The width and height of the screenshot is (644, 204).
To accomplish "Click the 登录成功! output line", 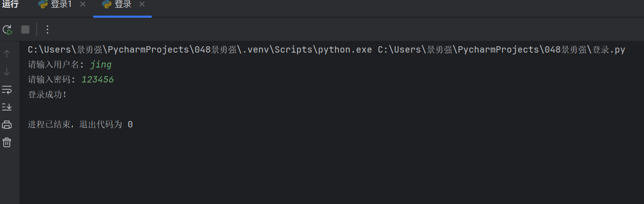I will 47,95.
